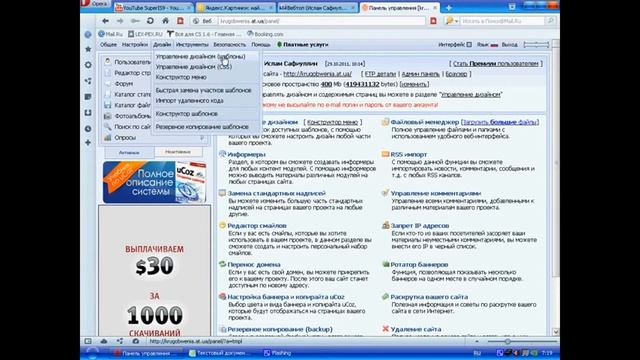Click the Выход logout link
640x360 pixels.
(509, 44)
